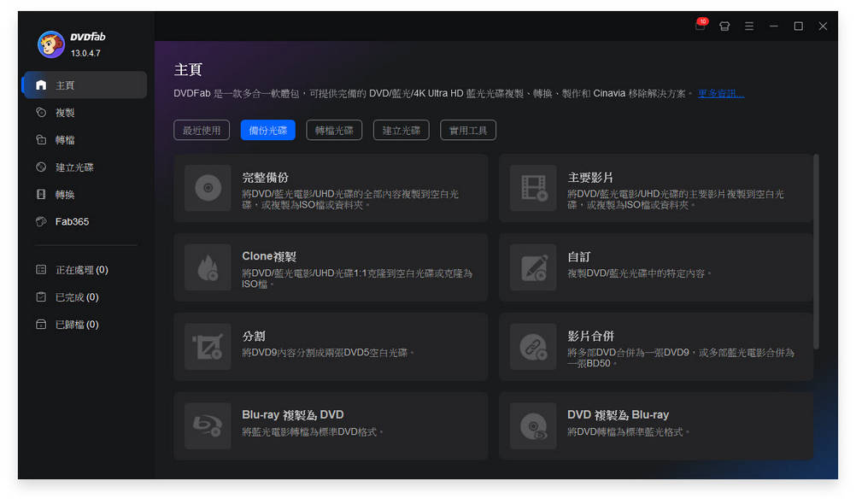This screenshot has width=856, height=504.
Task: Open the store icon in title bar
Action: click(x=724, y=26)
